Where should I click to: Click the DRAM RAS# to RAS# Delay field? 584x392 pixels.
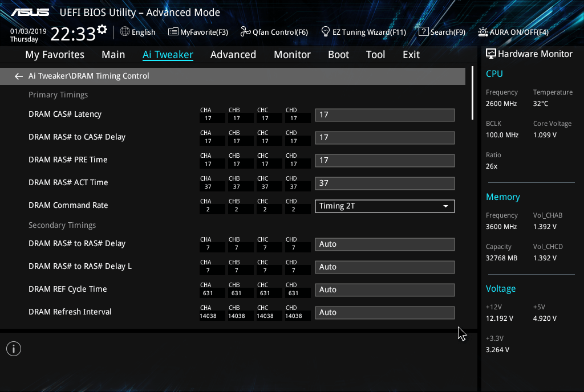pos(385,244)
